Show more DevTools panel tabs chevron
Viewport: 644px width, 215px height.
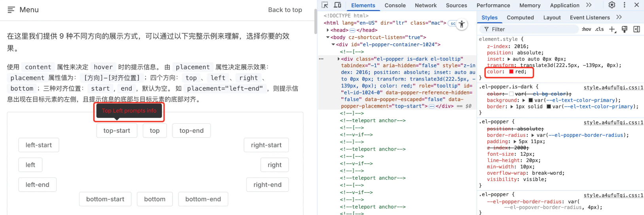coord(589,5)
